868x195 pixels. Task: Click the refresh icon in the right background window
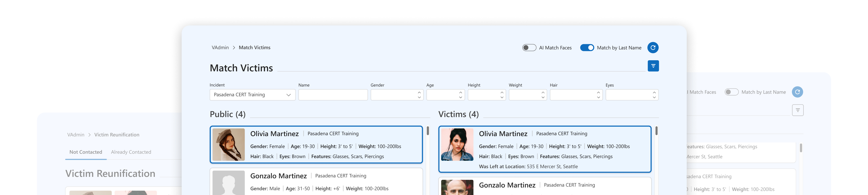point(797,92)
